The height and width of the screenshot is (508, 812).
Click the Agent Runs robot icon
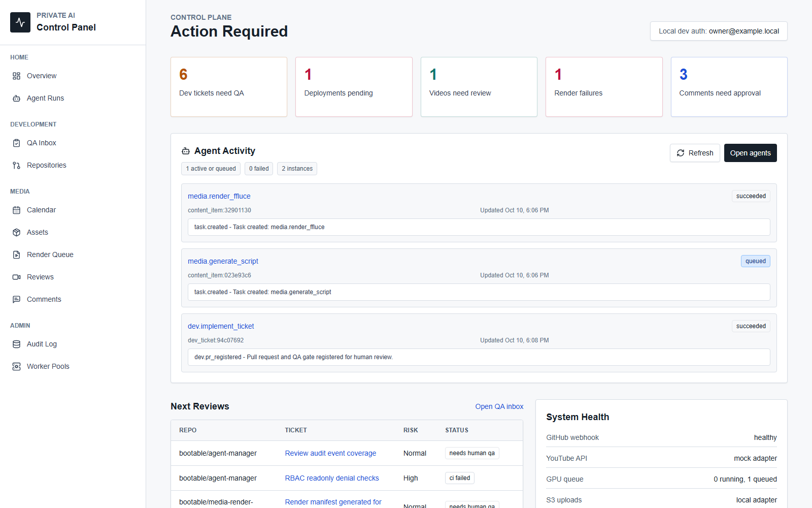pyautogui.click(x=16, y=98)
